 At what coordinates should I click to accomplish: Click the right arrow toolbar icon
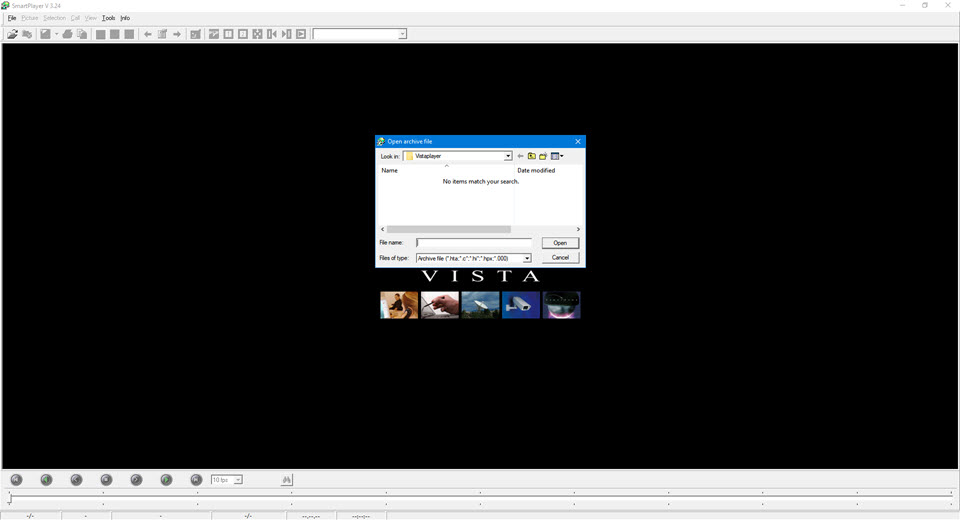click(x=177, y=34)
